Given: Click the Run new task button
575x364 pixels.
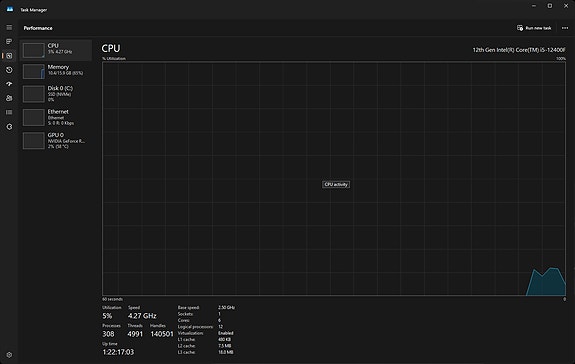Looking at the screenshot, I should (534, 28).
